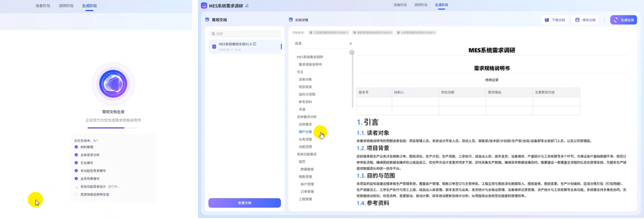Click the checkmark icon beside 总体需求分析 in progress list
This screenshot has width=644, height=219.
pyautogui.click(x=76, y=155)
